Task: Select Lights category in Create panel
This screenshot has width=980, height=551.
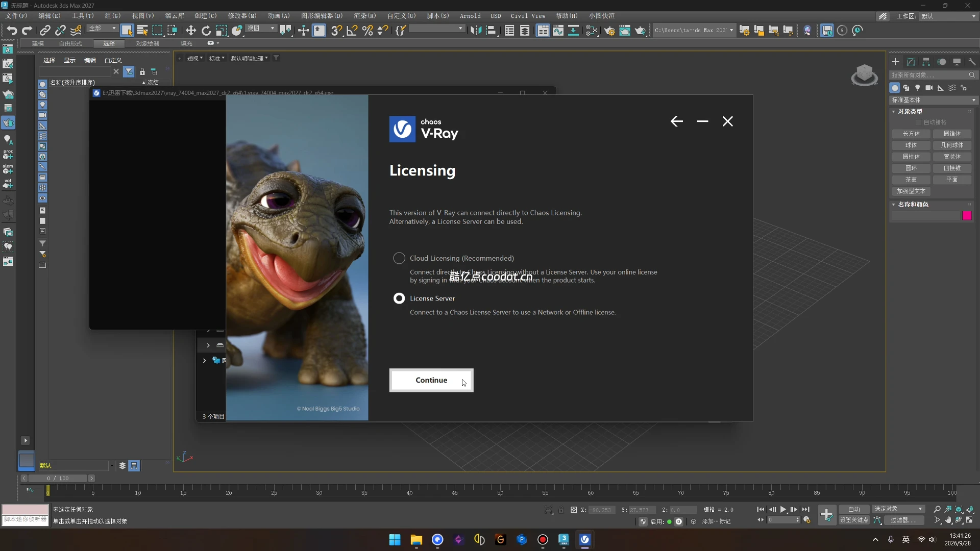Action: tap(917, 88)
